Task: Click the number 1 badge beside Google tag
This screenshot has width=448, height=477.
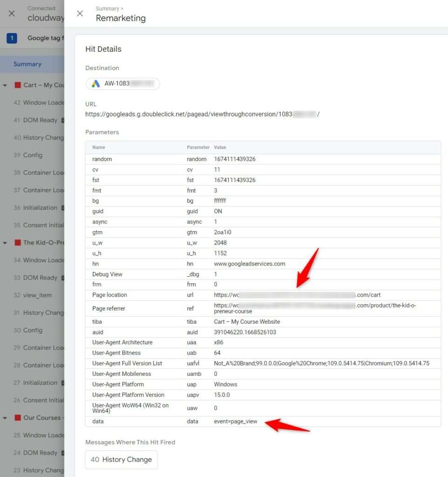Action: 12,38
